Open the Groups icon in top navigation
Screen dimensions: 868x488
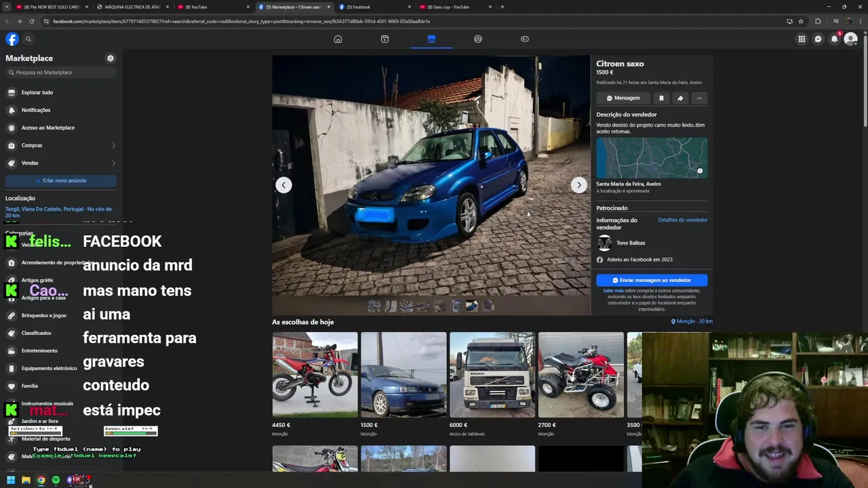(478, 39)
